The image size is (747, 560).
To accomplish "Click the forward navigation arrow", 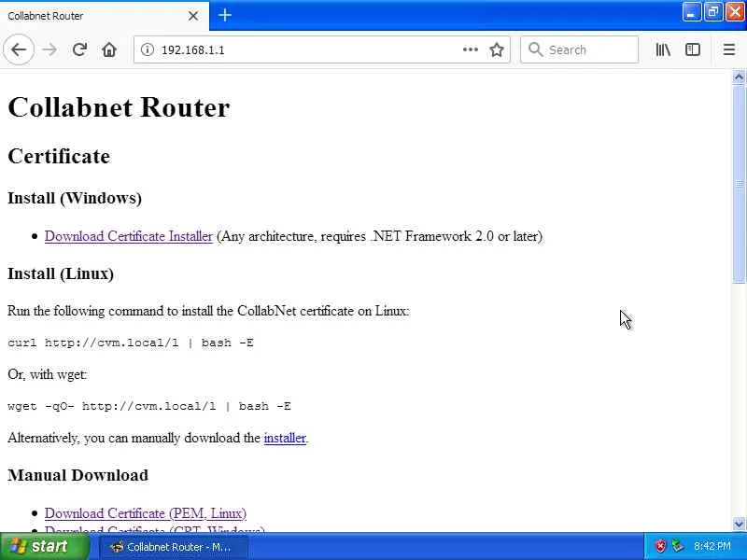I will click(49, 49).
